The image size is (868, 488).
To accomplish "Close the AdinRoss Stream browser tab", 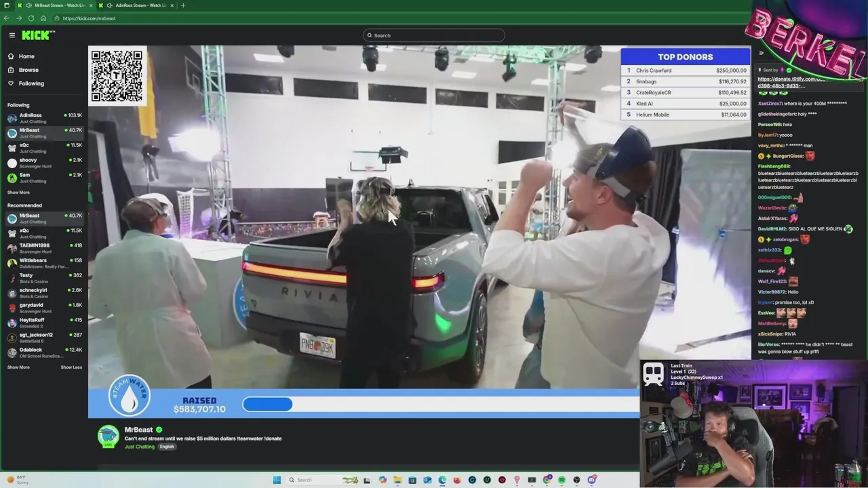I will [172, 5].
